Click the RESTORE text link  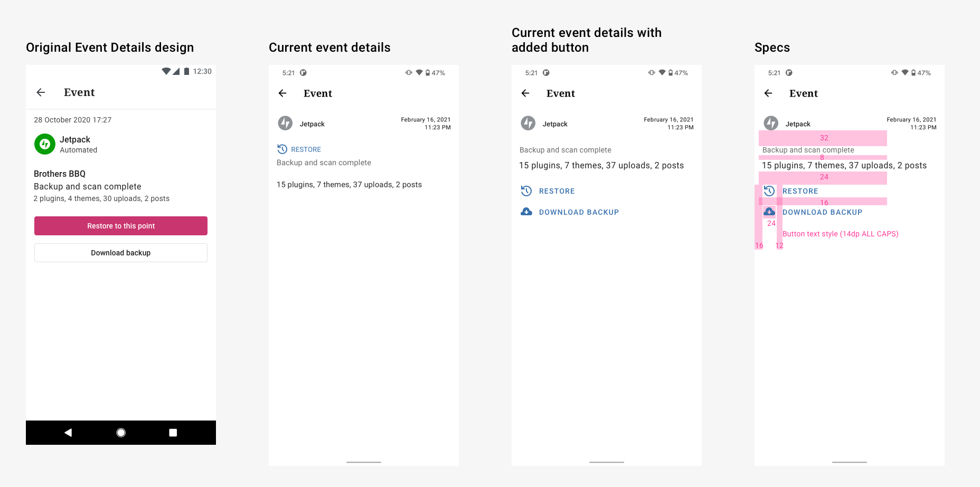point(557,190)
